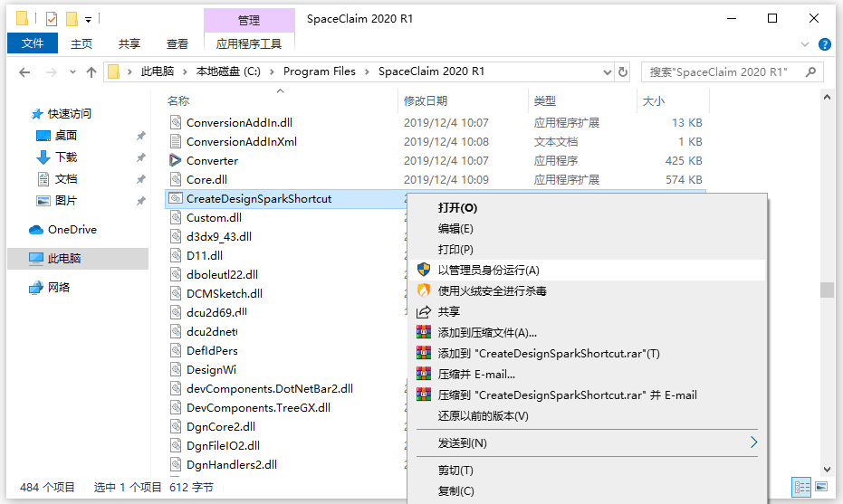Open the 文件 tab

pos(33,43)
